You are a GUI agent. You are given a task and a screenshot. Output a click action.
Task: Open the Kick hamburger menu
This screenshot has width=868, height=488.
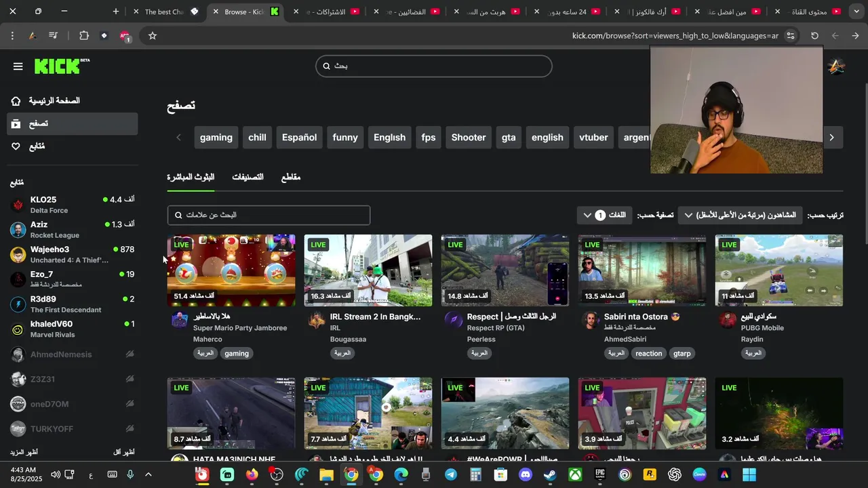tap(18, 66)
